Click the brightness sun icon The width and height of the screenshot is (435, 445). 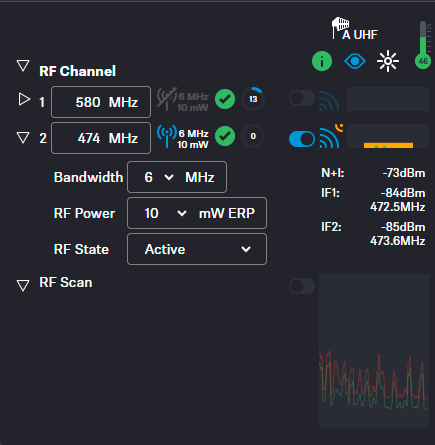[x=388, y=61]
